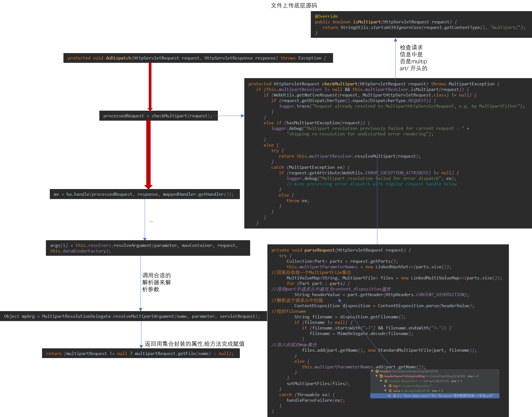Expand the element 0 form-data node
532x417 pixels.
coord(390,396)
